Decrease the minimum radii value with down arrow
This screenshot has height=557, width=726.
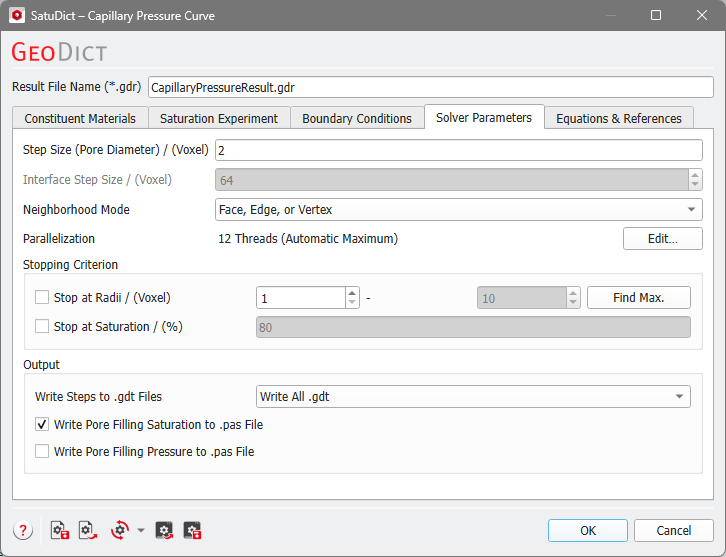pyautogui.click(x=352, y=303)
